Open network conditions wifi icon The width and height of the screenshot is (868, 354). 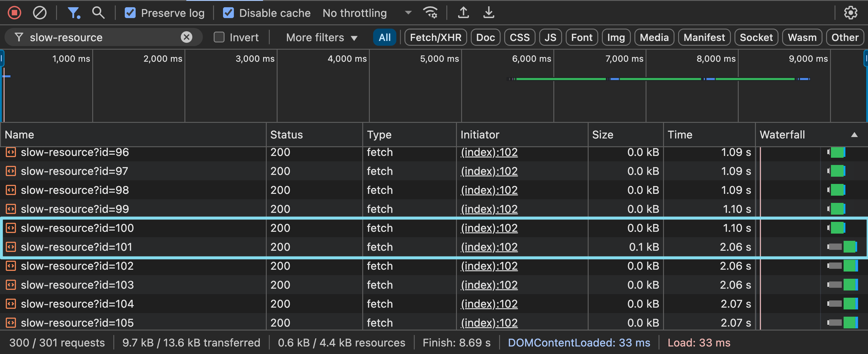click(x=430, y=13)
